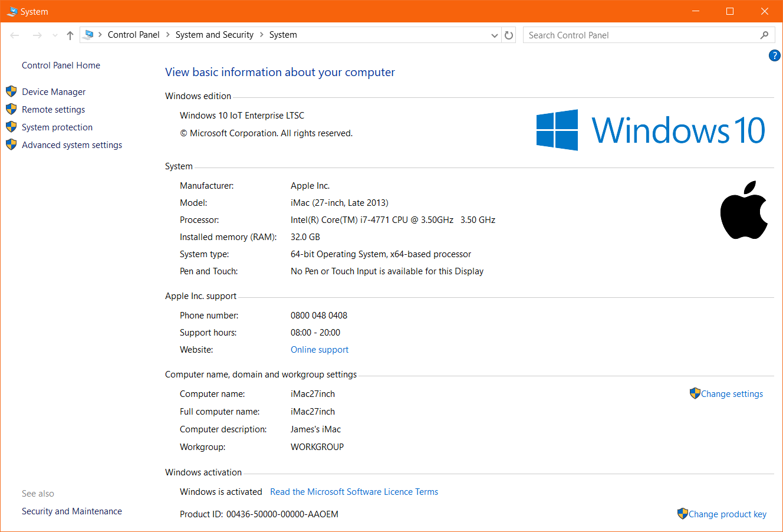This screenshot has width=783, height=532.
Task: Expand chevron after System and Security
Action: 262,35
